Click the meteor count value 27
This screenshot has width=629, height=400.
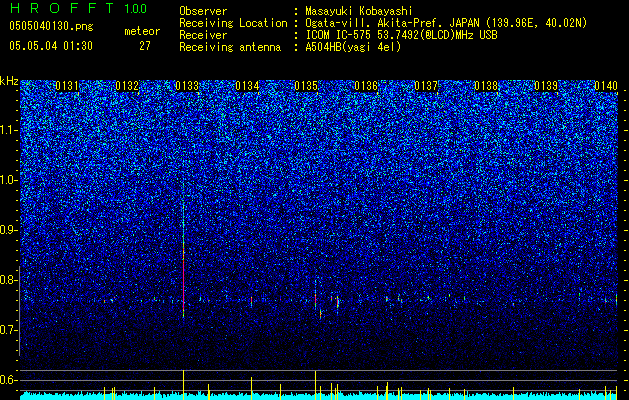click(x=145, y=46)
